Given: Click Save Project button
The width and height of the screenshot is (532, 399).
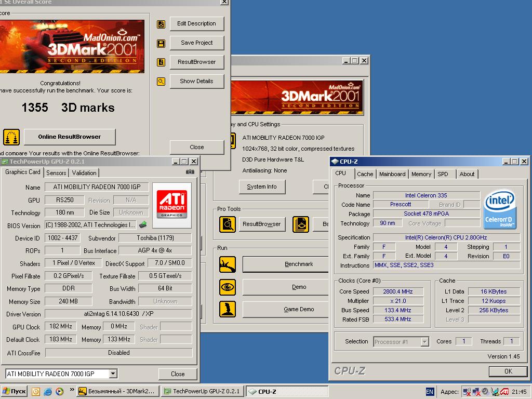Looking at the screenshot, I should click(197, 43).
